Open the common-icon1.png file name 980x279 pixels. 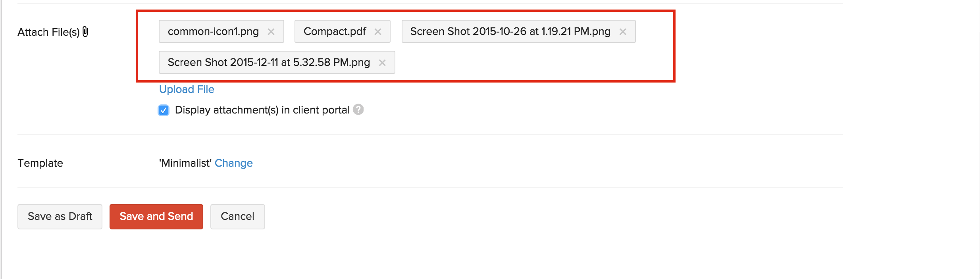(213, 31)
